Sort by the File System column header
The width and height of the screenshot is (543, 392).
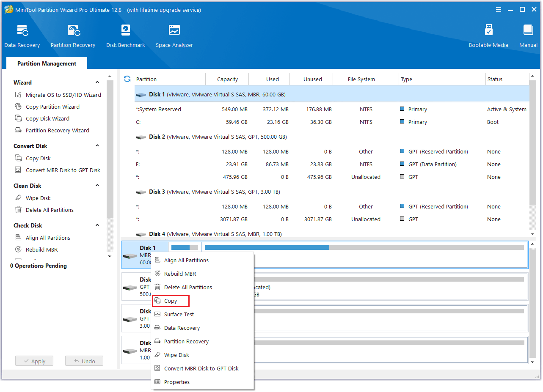tap(366, 79)
